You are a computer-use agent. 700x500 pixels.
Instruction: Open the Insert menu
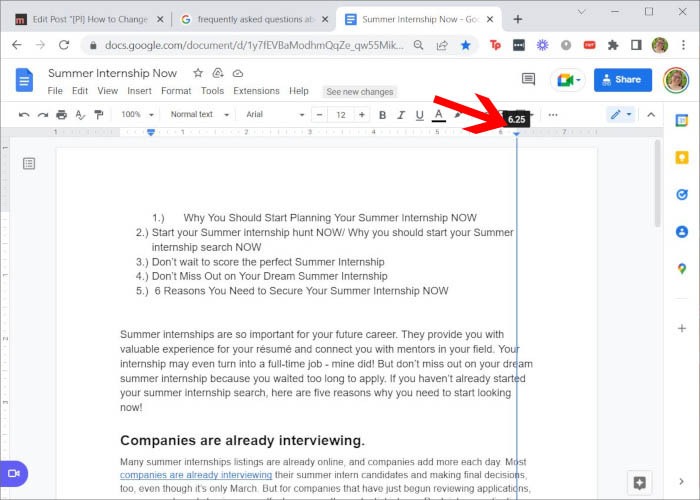[x=139, y=91]
